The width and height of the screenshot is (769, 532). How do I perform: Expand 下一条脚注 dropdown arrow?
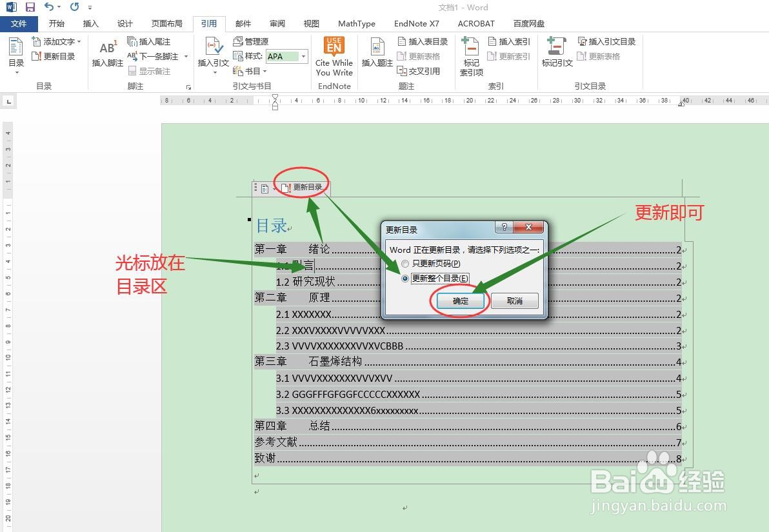tap(186, 57)
